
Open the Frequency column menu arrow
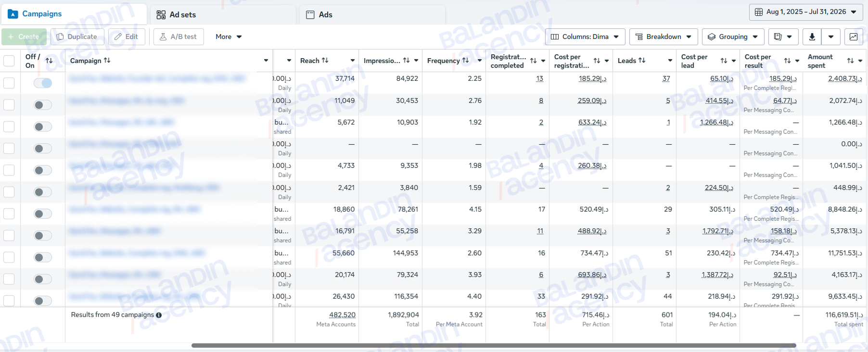tap(480, 61)
